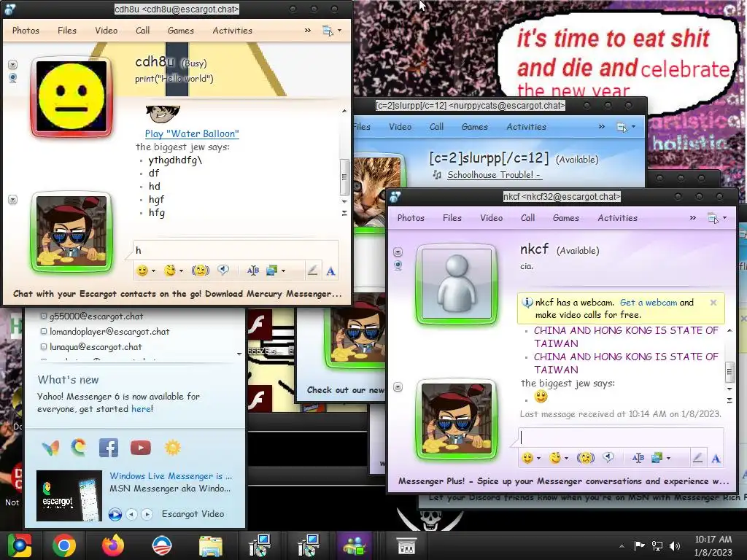This screenshot has width=747, height=560.
Task: Expand toolbar overflow chevron in slurpp window
Action: [602, 127]
